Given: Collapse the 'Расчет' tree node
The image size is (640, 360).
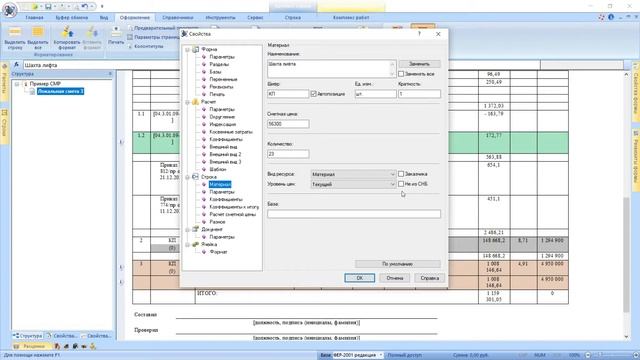Looking at the screenshot, I should tap(187, 102).
